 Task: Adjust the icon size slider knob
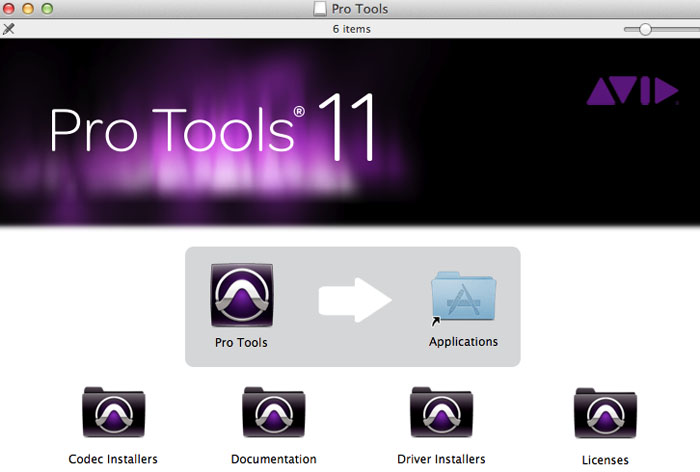tap(645, 29)
